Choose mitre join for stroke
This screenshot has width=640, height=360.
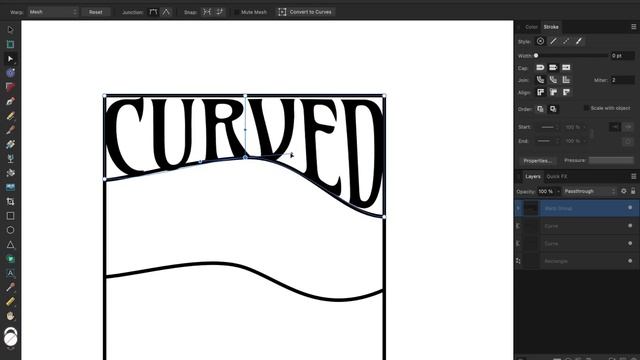tap(566, 80)
